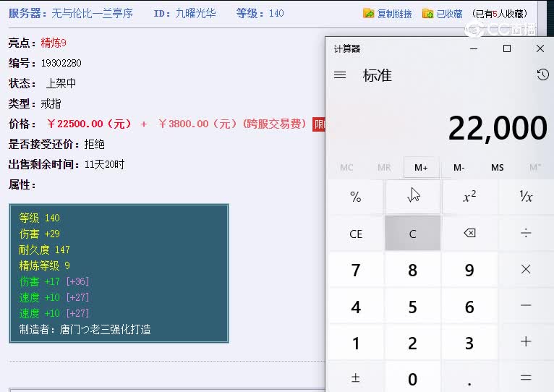This screenshot has height=392, width=554.
Task: Click calculator digit 6
Action: click(x=469, y=306)
